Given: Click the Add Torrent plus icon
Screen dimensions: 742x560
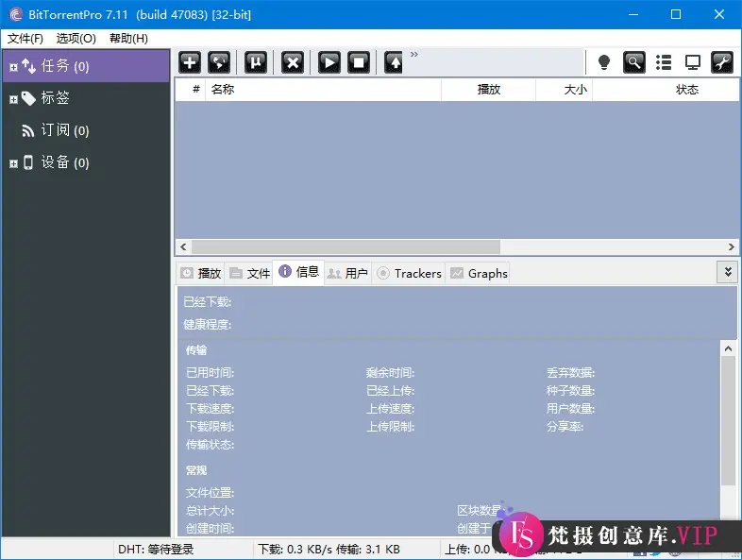Looking at the screenshot, I should [x=190, y=62].
